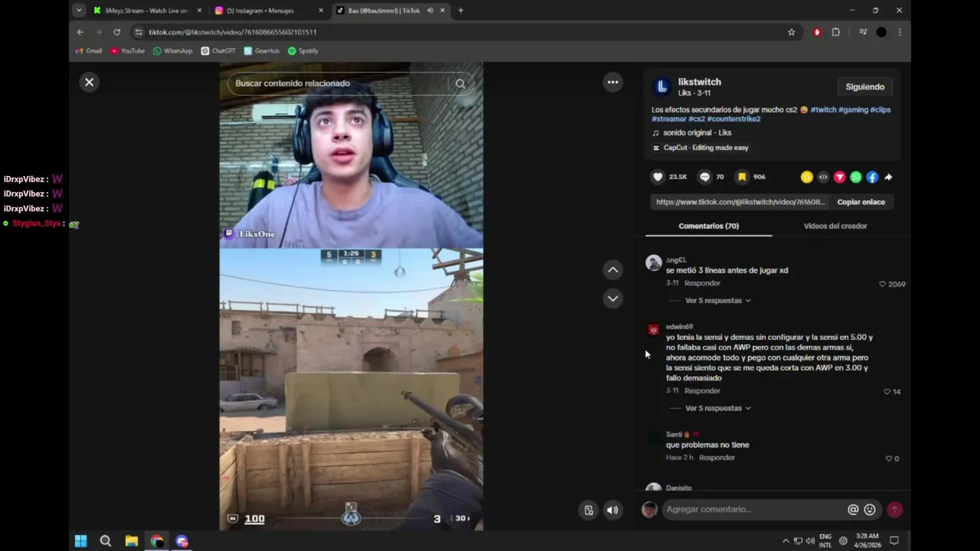Open the #gaming hashtag link
Image resolution: width=980 pixels, height=551 pixels.
pos(853,109)
